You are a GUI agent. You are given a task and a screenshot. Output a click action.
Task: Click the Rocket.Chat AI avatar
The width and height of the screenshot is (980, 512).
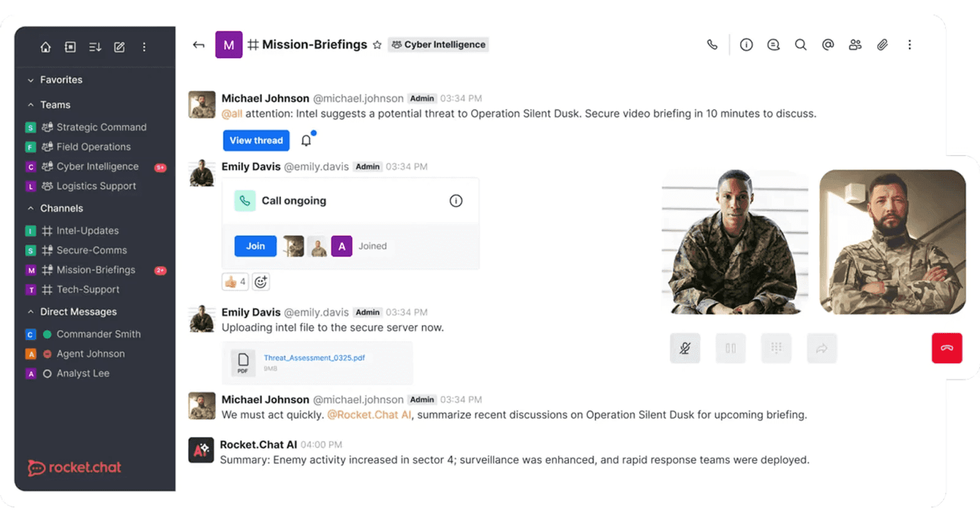coord(201,450)
